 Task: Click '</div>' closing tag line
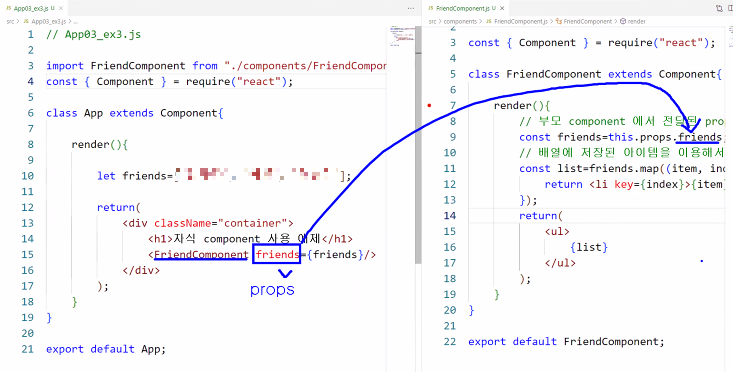point(141,271)
